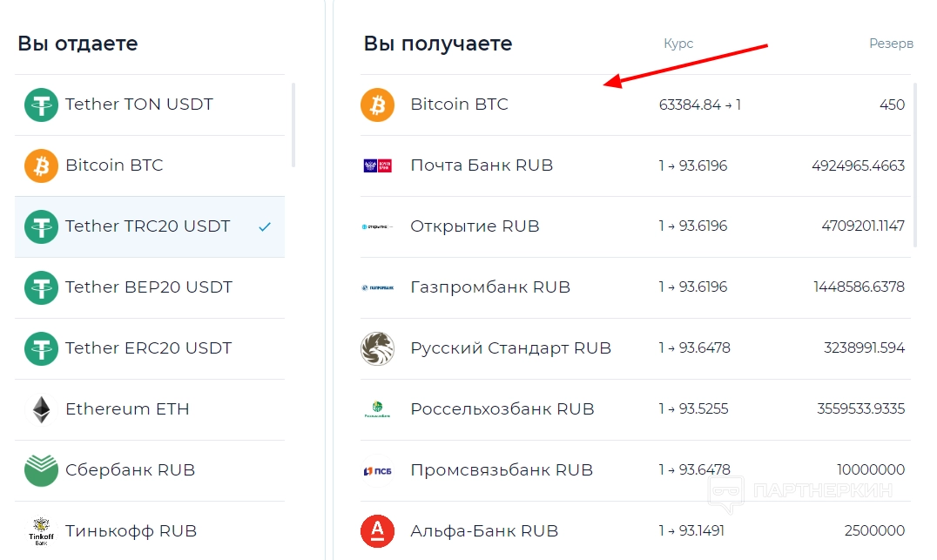This screenshot has height=560, width=937.
Task: Toggle the checkmark on Tether TRC20 USDT
Action: point(265,226)
